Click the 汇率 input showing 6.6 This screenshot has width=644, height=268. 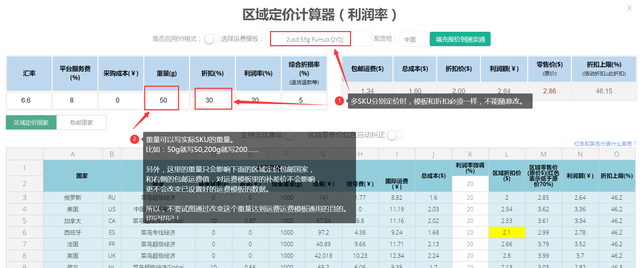point(29,100)
